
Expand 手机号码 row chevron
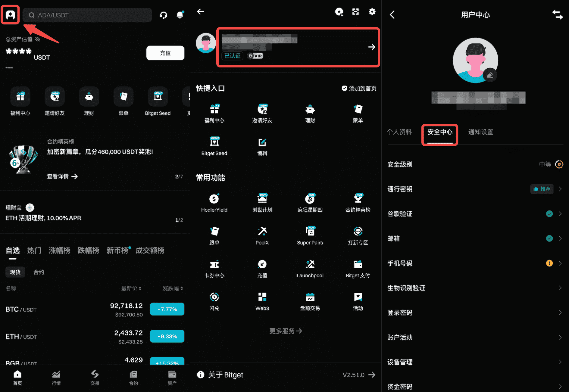(560, 263)
